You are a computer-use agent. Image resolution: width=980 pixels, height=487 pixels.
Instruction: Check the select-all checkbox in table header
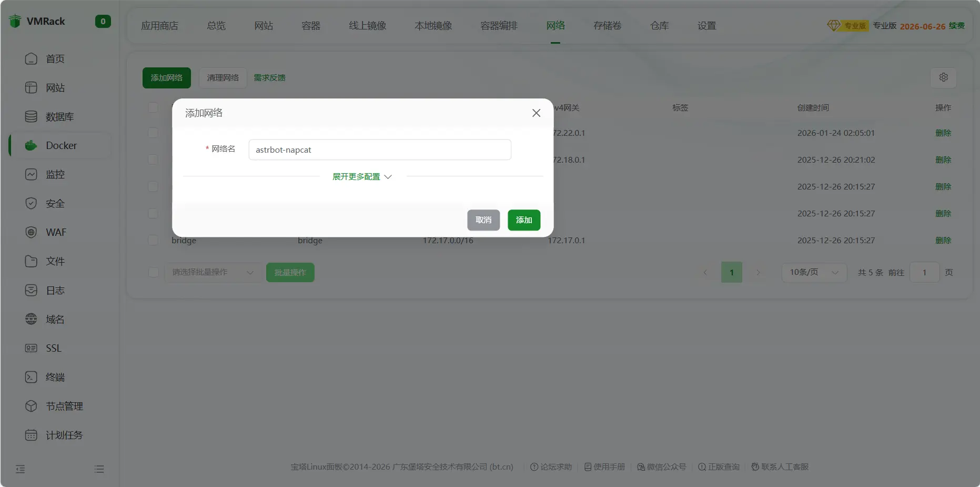[153, 107]
